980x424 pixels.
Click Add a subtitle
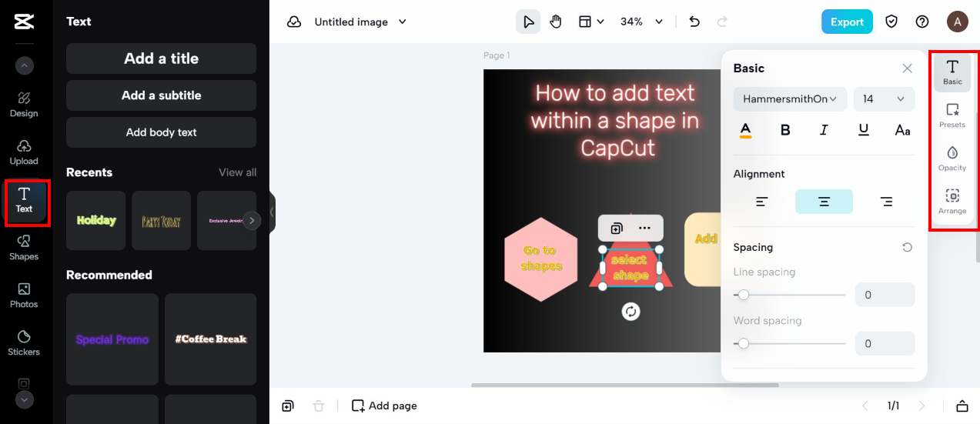[x=161, y=95]
